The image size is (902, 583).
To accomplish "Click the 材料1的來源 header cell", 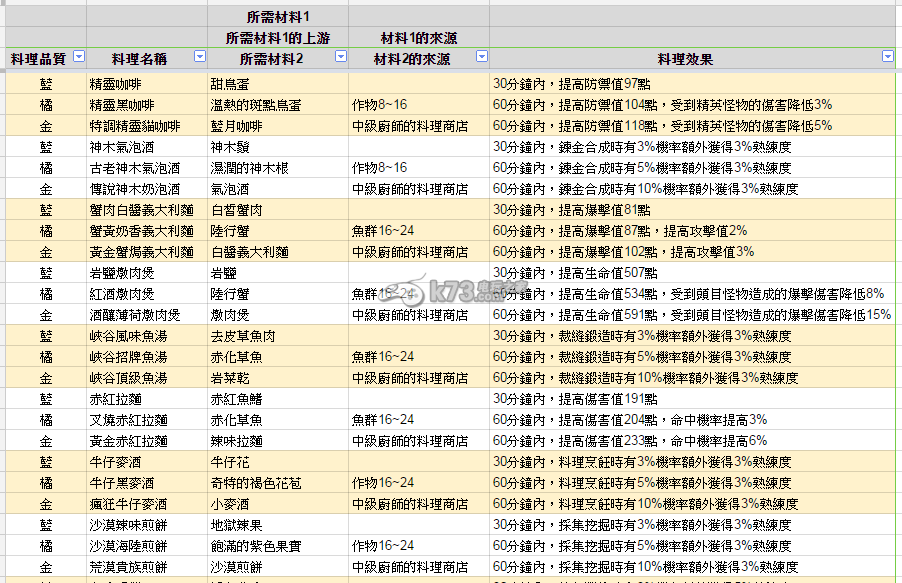I will pyautogui.click(x=418, y=37).
